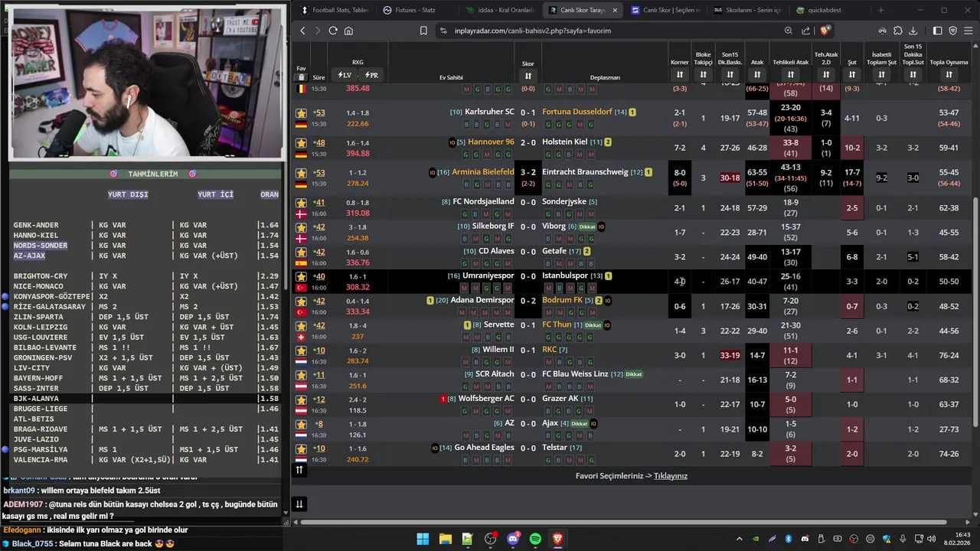Unfavorite the CD Alaves match star
The width and height of the screenshot is (980, 551).
[x=302, y=252]
